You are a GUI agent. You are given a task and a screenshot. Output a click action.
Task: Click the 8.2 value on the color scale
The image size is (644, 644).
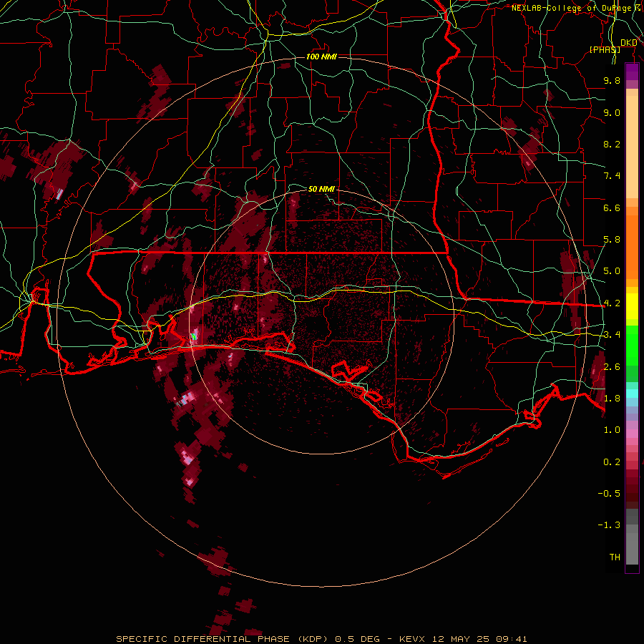[612, 144]
